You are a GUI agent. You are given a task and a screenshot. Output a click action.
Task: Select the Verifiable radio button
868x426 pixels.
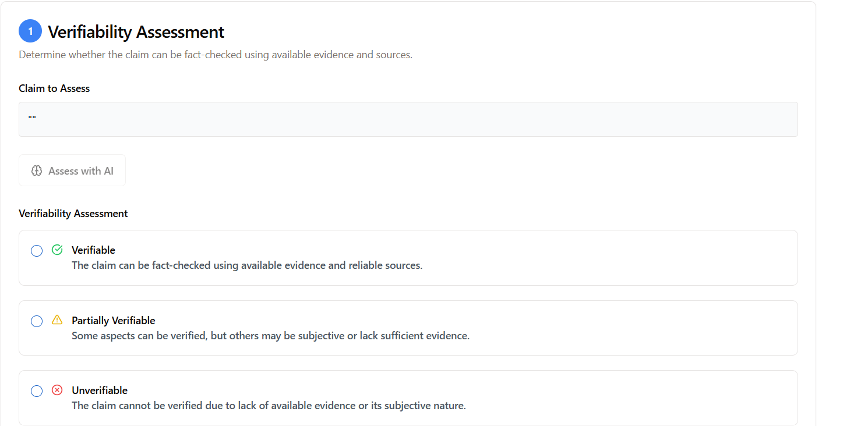click(x=37, y=251)
